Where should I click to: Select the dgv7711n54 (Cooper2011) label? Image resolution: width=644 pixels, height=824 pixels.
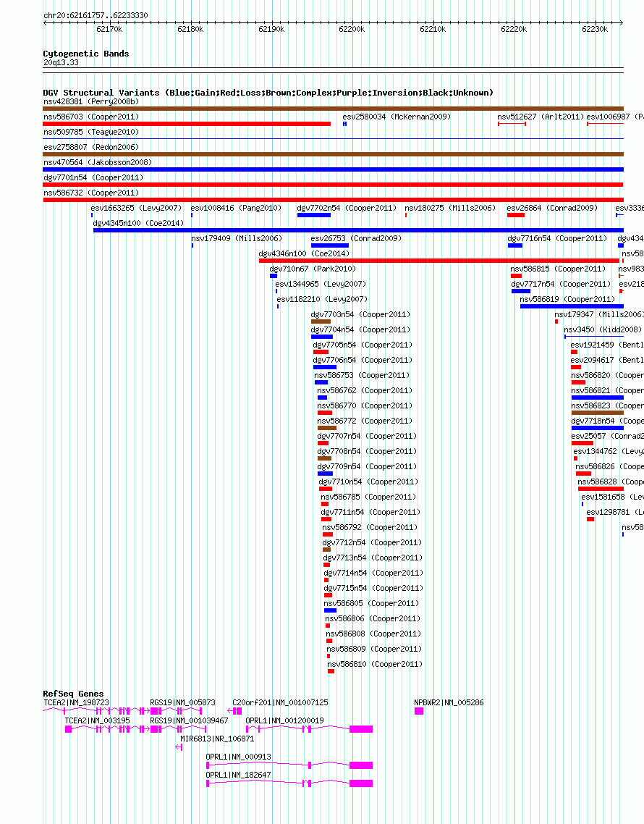click(x=371, y=513)
